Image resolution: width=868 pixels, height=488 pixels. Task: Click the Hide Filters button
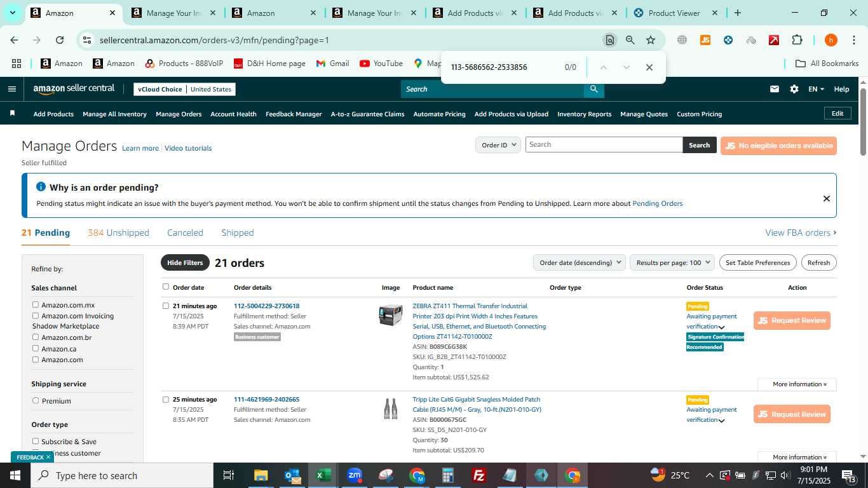click(185, 262)
